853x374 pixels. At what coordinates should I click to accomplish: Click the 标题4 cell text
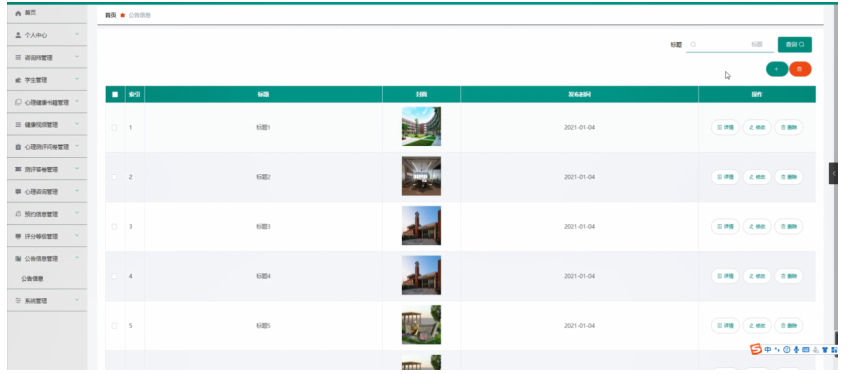coord(263,276)
